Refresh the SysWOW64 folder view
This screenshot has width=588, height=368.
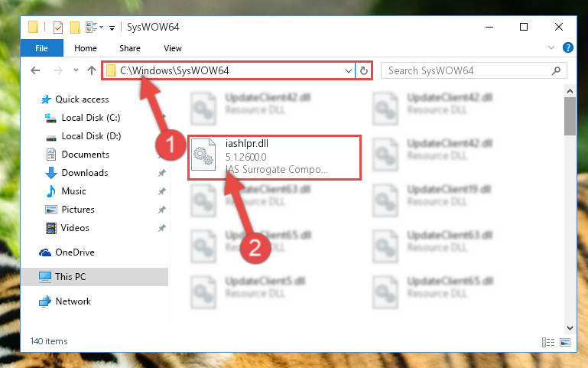364,70
